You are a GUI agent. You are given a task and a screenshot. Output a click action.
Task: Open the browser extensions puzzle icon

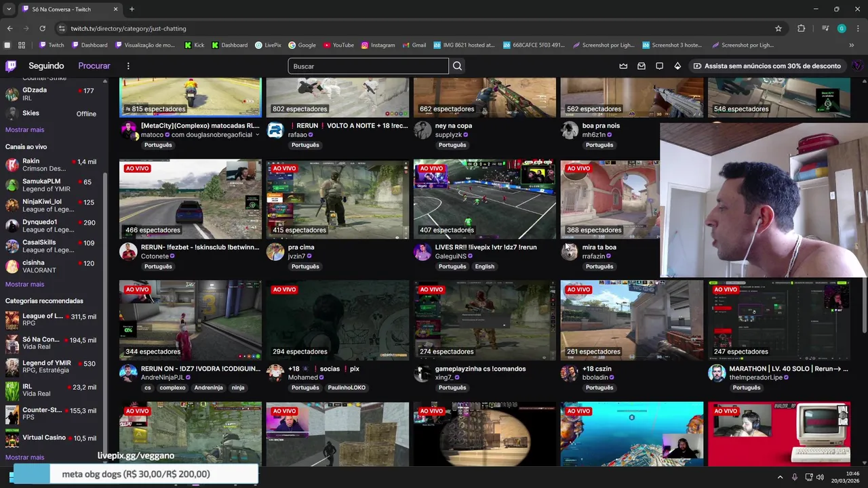[802, 28]
